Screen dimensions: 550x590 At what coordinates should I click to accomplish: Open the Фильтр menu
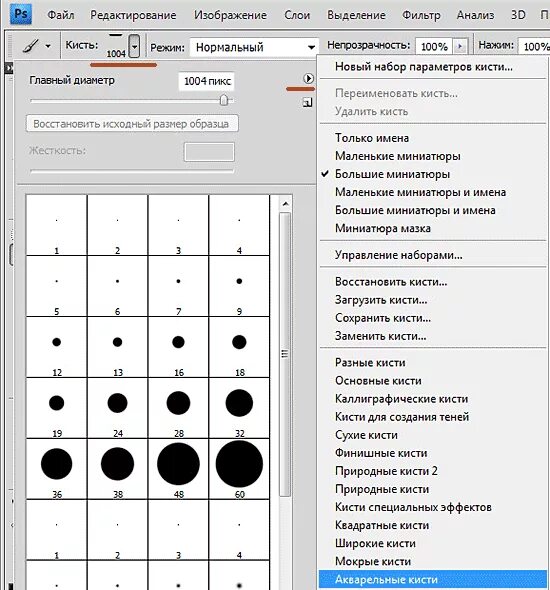tap(421, 15)
